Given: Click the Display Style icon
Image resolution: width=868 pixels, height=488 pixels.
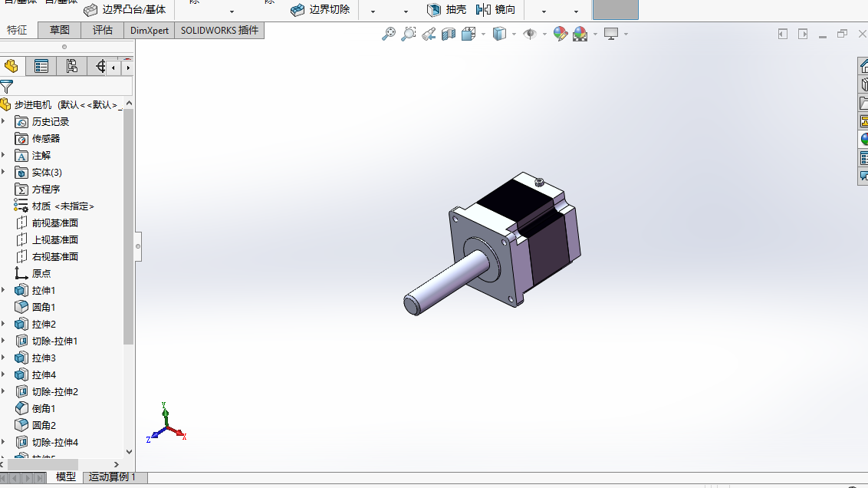Looking at the screenshot, I should 499,34.
